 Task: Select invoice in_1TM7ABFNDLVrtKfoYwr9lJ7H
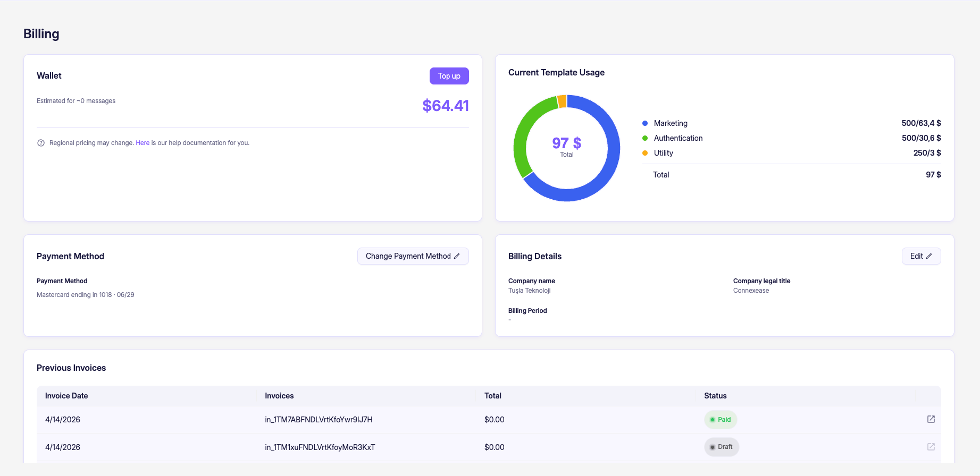click(319, 420)
